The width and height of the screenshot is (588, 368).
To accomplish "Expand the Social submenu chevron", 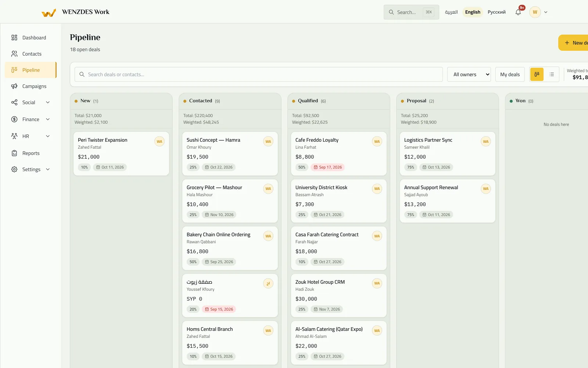I will [48, 102].
